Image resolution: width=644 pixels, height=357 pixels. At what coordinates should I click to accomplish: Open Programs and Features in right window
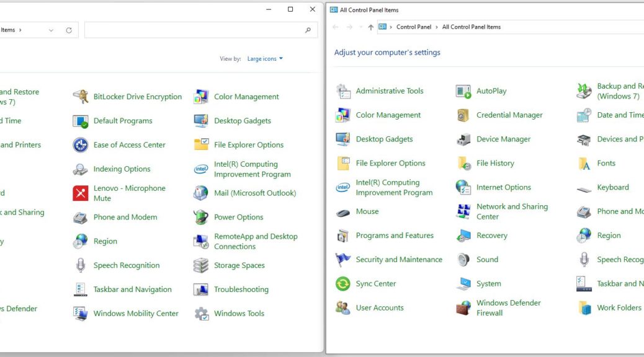pyautogui.click(x=395, y=236)
